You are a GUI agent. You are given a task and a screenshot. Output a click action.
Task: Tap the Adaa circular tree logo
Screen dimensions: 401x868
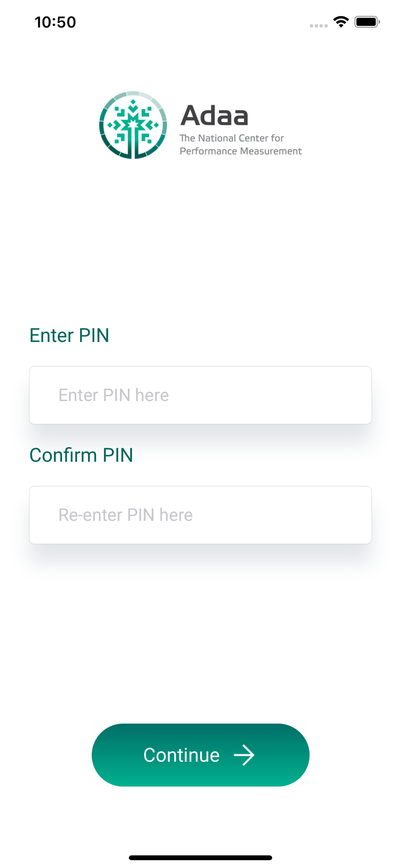pyautogui.click(x=133, y=125)
